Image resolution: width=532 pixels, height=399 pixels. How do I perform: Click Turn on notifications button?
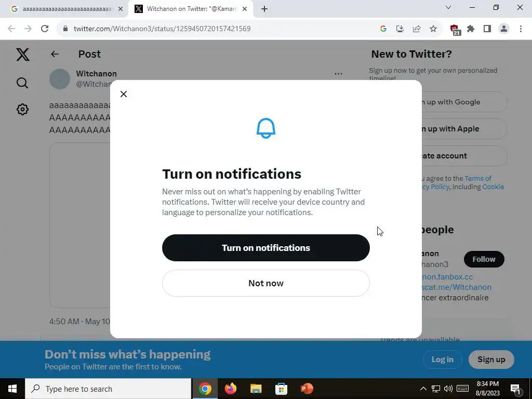click(265, 248)
